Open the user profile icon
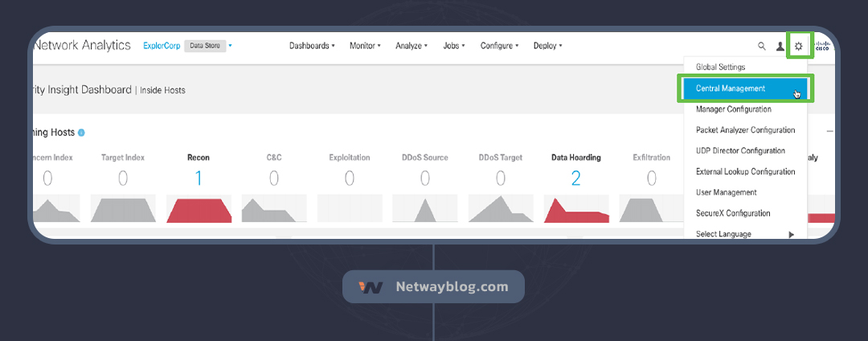Screen dimensions: 868x341 click(x=780, y=47)
